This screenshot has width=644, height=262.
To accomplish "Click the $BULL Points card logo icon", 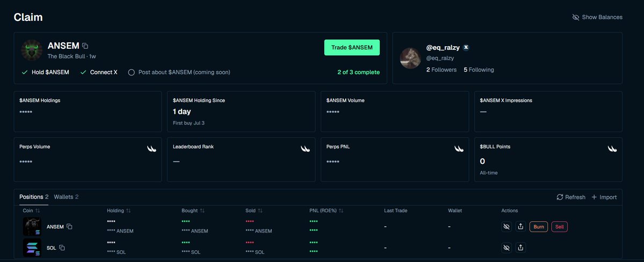I will 612,149.
